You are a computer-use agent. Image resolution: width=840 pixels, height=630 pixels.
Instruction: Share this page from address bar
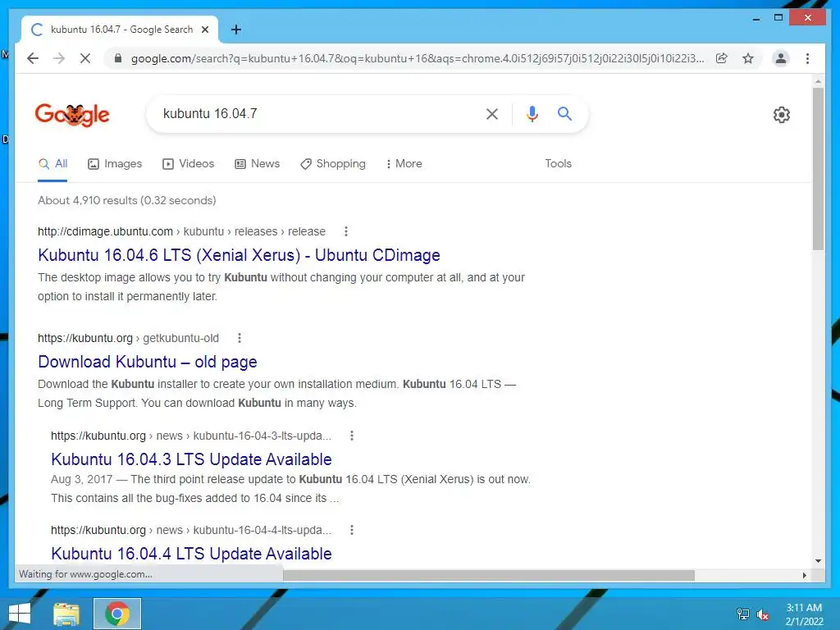pyautogui.click(x=722, y=58)
